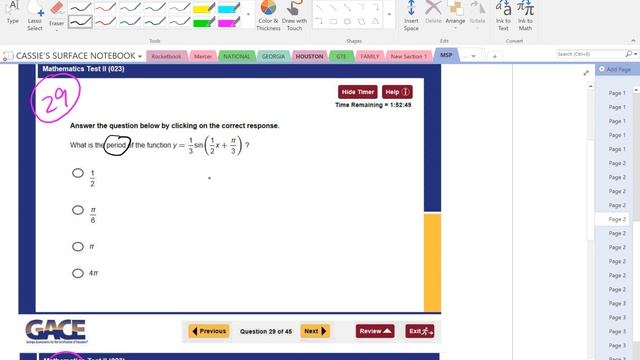Choose the red pen in the top row
640x360 pixels.
105,7
